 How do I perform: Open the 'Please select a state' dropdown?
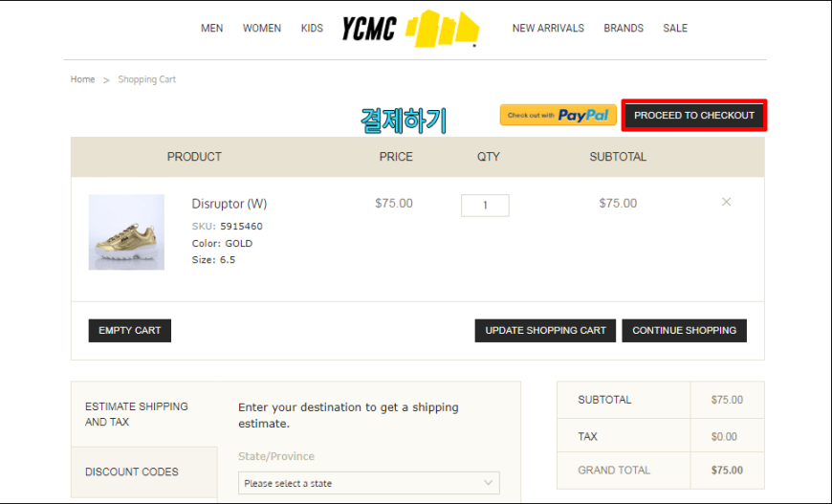pyautogui.click(x=369, y=483)
